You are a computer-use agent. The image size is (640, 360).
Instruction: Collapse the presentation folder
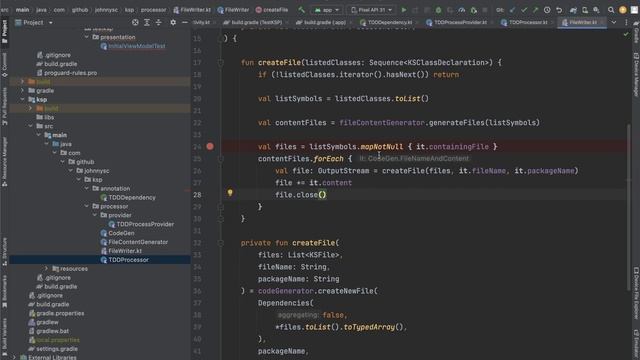coord(87,37)
